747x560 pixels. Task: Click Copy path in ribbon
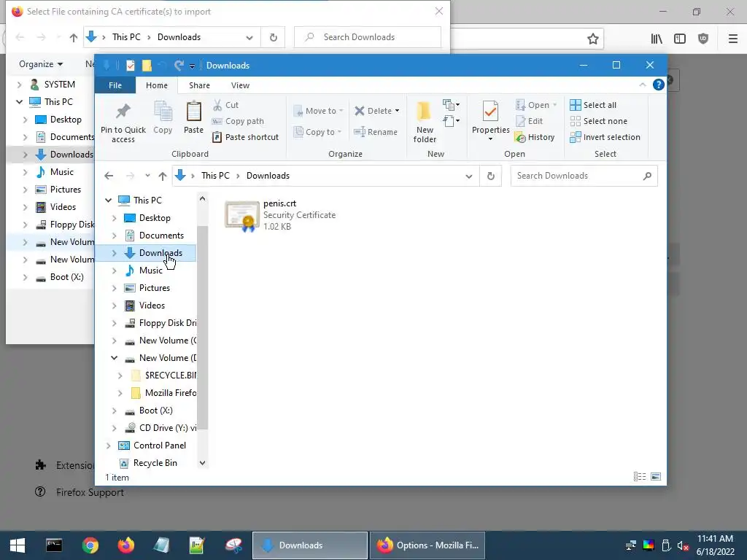click(239, 121)
